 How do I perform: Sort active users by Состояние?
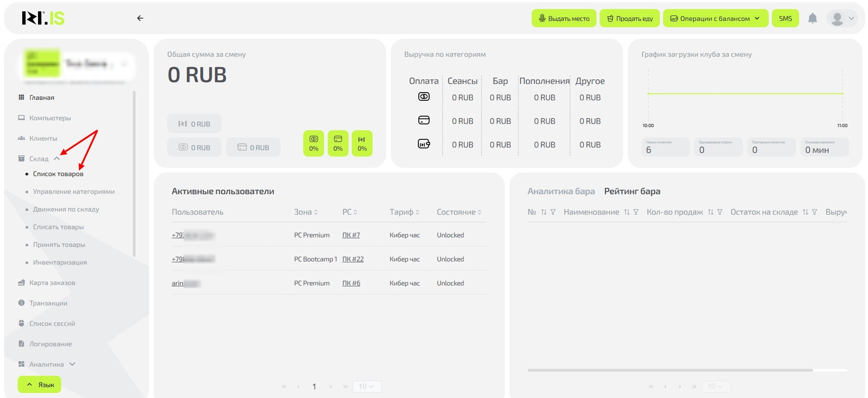[480, 212]
